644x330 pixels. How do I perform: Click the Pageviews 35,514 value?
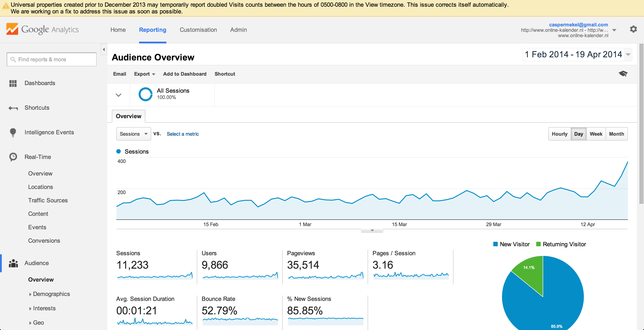[x=303, y=265]
